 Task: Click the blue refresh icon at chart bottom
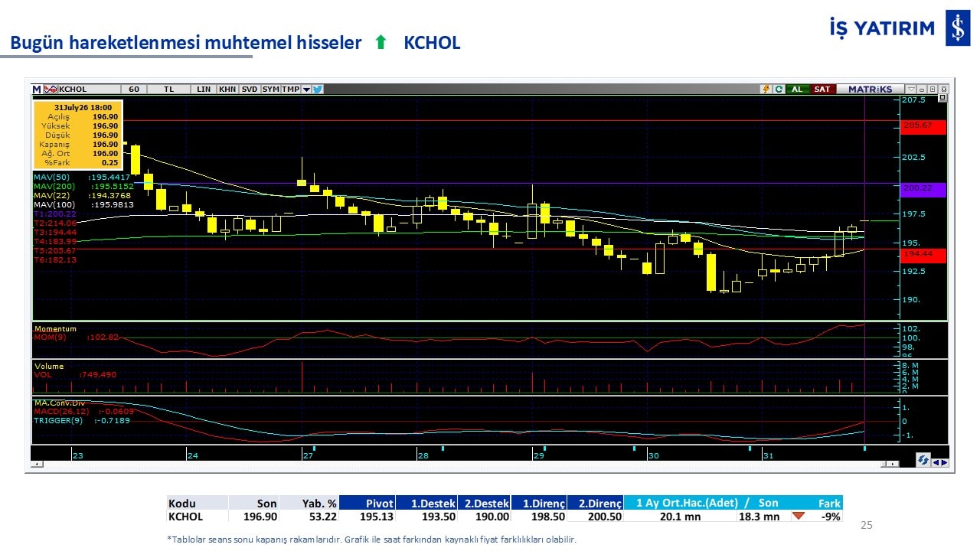coord(923,460)
